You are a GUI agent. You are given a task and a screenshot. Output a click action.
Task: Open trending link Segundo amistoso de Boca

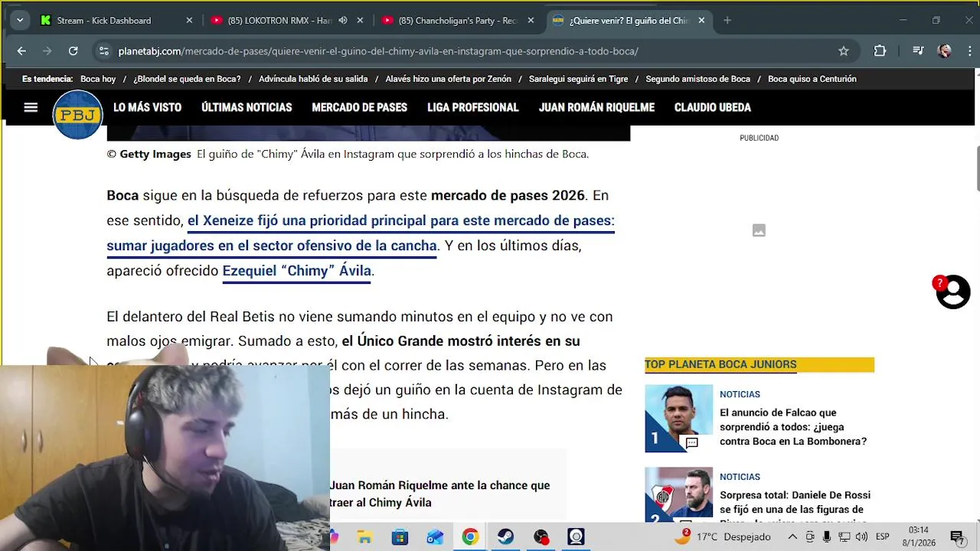(697, 79)
